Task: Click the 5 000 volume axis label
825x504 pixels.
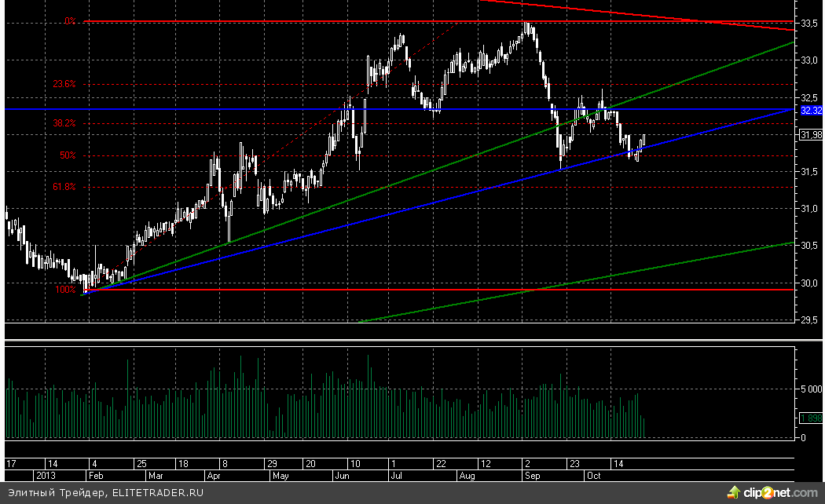Action: (811, 388)
